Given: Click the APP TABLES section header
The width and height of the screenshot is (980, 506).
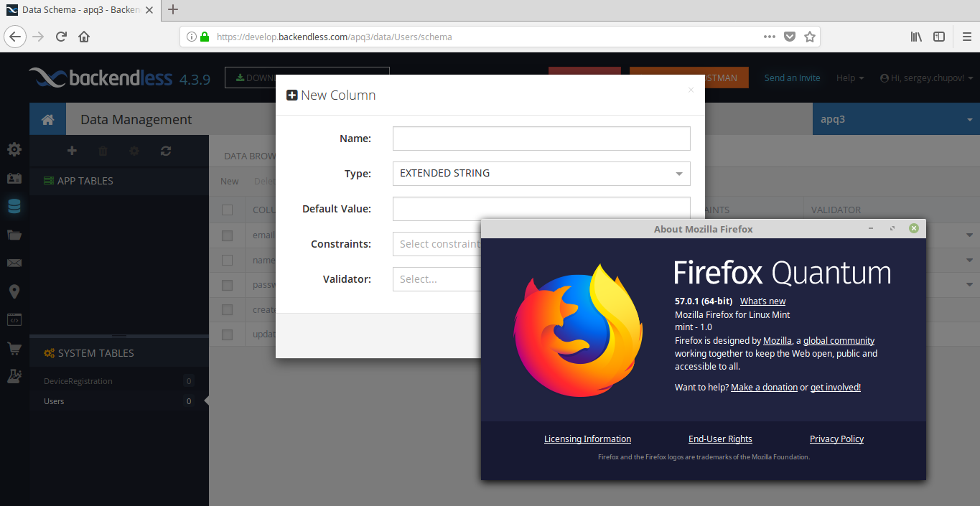Looking at the screenshot, I should point(119,181).
